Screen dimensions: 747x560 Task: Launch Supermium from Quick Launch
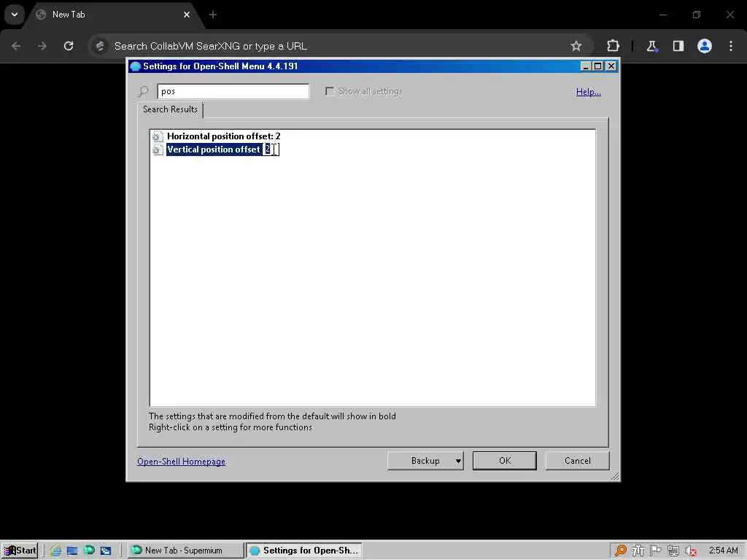point(89,551)
